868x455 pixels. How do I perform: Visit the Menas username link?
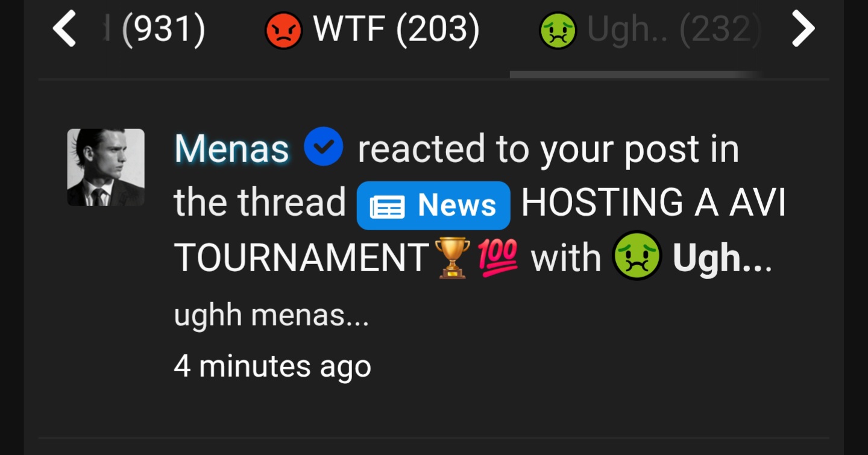click(231, 148)
